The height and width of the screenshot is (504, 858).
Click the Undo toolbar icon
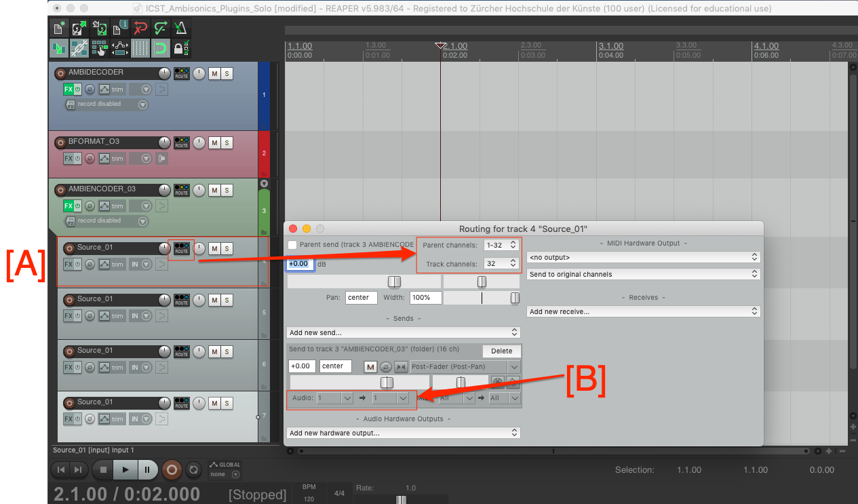point(141,28)
